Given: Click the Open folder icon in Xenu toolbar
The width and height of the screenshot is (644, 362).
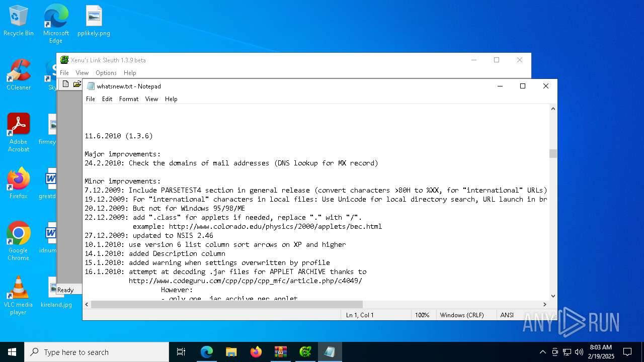Looking at the screenshot, I should click(77, 84).
